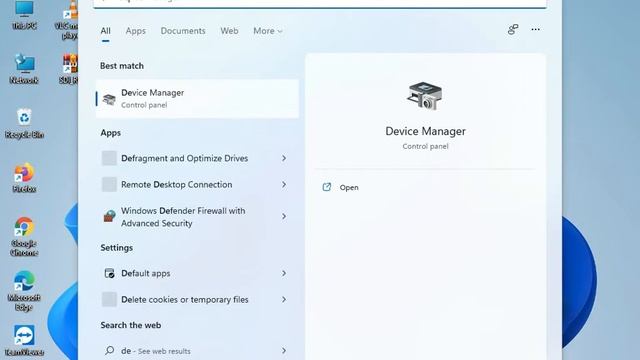Click the Device Manager icon in best match

(x=109, y=99)
